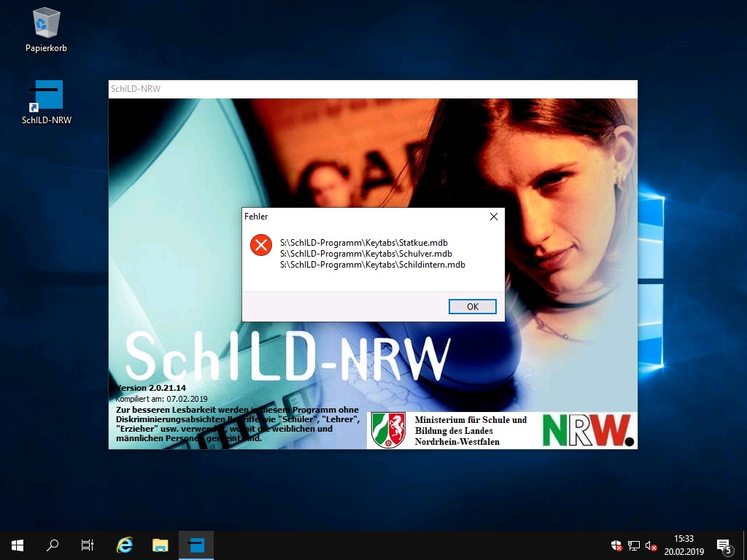The height and width of the screenshot is (560, 747).
Task: Click the large SchILD-NRW splash logo text
Action: [x=287, y=356]
